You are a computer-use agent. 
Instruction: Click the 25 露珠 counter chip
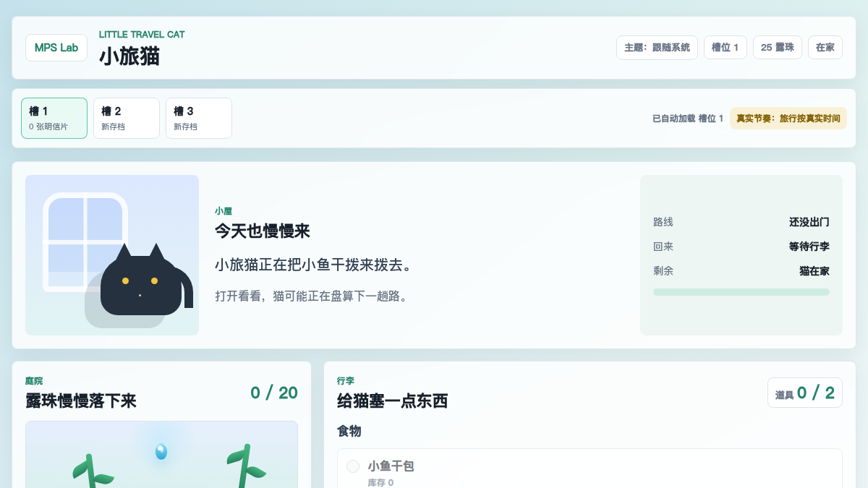[777, 48]
